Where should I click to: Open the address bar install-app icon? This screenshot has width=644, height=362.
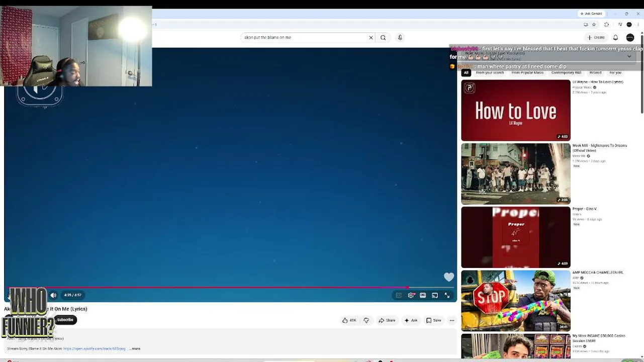click(x=586, y=24)
